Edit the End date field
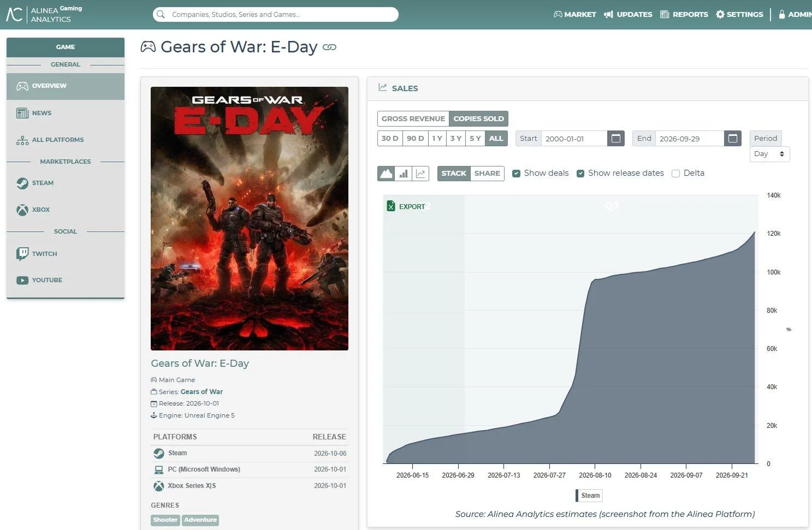 coord(690,138)
